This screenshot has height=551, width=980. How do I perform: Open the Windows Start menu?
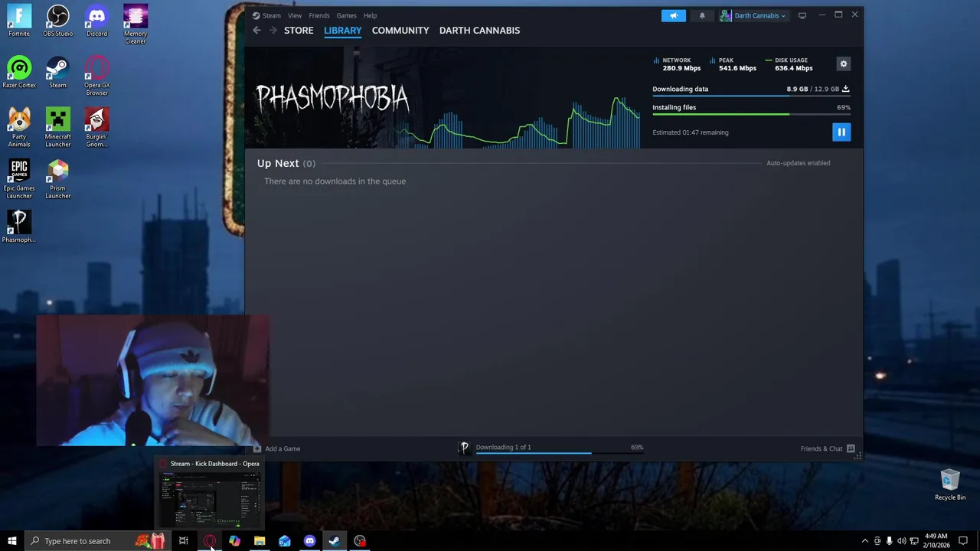(12, 541)
